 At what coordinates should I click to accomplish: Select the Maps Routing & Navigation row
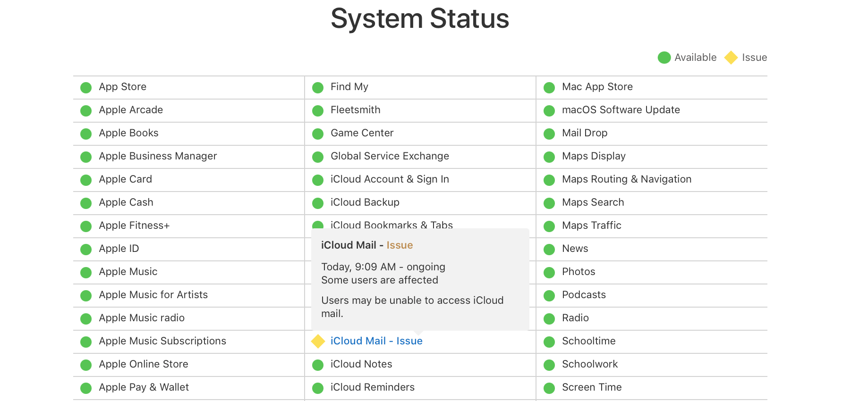point(626,179)
